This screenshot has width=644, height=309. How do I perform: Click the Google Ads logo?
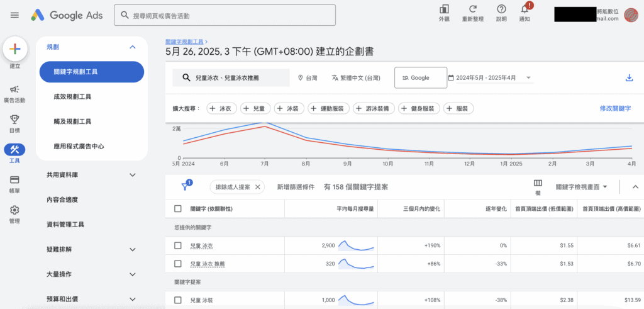pyautogui.click(x=67, y=16)
